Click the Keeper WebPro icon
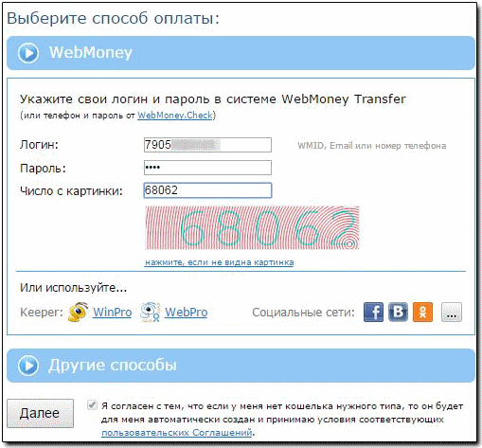Screen dimensions: 482x448 (150, 312)
